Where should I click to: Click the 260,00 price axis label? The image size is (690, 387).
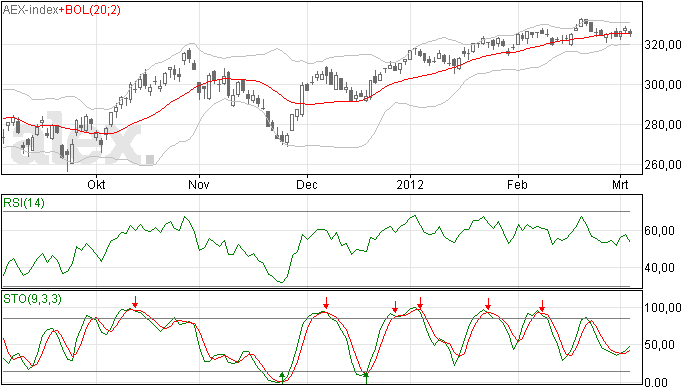tap(663, 165)
